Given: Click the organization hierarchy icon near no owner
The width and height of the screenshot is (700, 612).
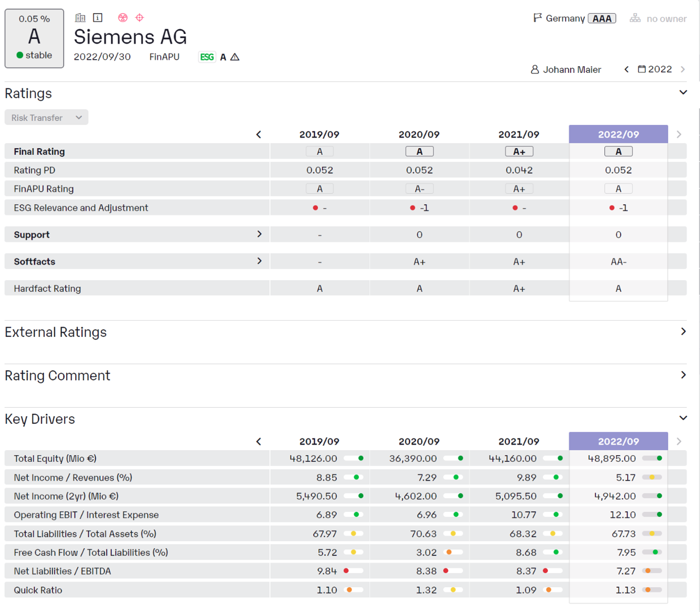Looking at the screenshot, I should (x=635, y=18).
